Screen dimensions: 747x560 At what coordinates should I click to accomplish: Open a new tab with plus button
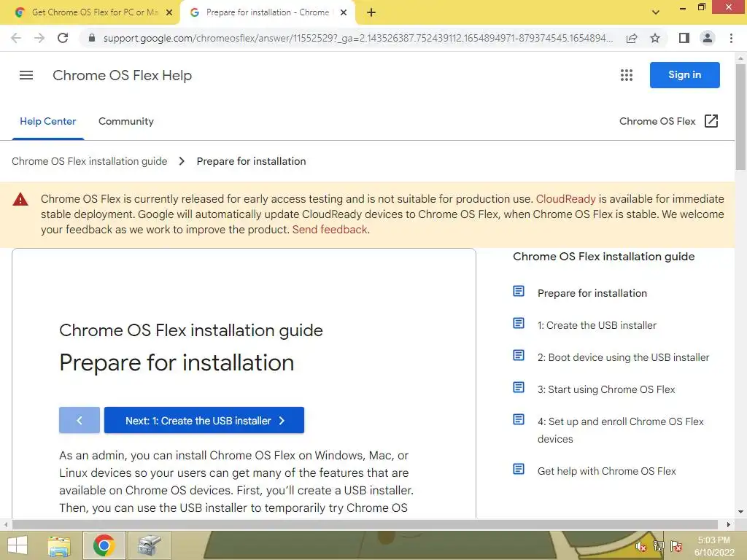point(371,13)
